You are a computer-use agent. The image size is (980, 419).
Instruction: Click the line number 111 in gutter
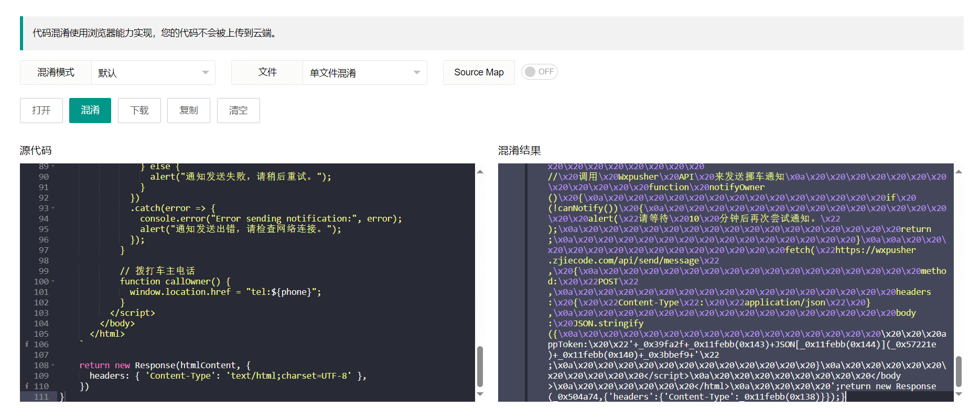[x=41, y=397]
